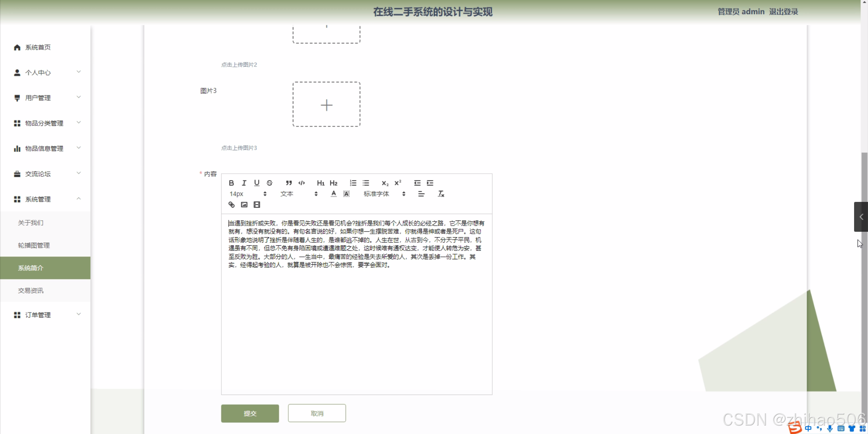Image resolution: width=868 pixels, height=434 pixels.
Task: Toggle subscript formatting
Action: (384, 183)
